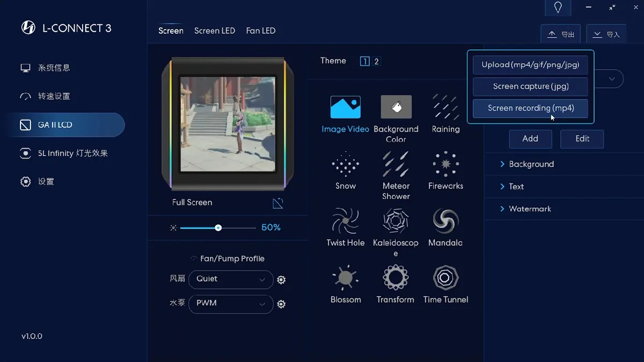Click the screen rotation icon beside Full Screen
The image size is (644, 362).
[278, 203]
